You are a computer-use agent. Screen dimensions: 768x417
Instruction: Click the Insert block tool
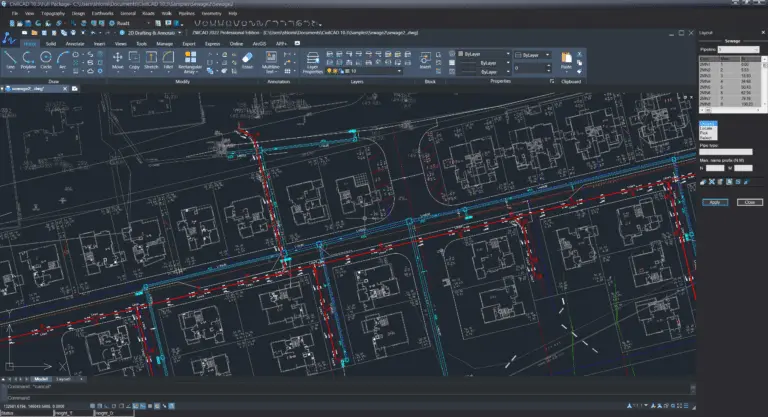click(425, 60)
